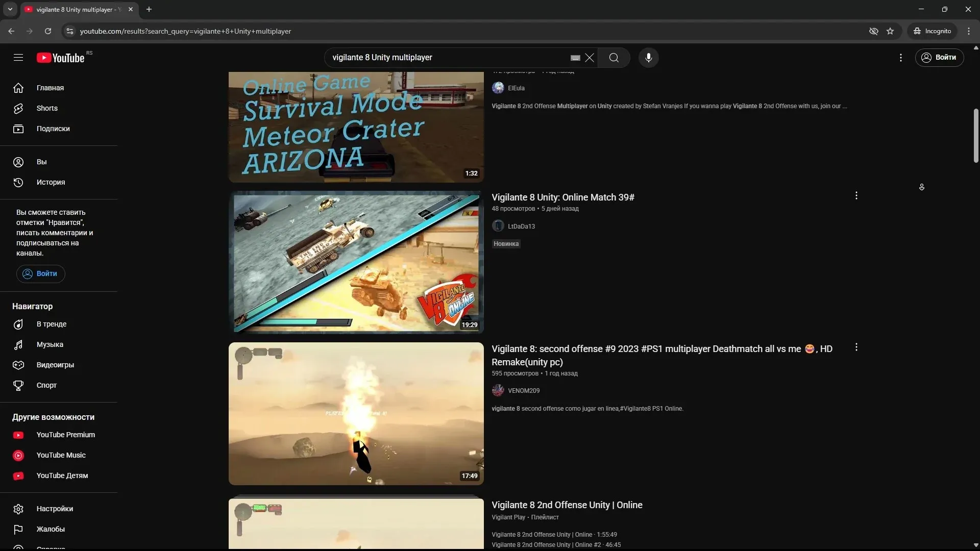Click the Войти button in the header
This screenshot has height=551, width=980.
[939, 58]
